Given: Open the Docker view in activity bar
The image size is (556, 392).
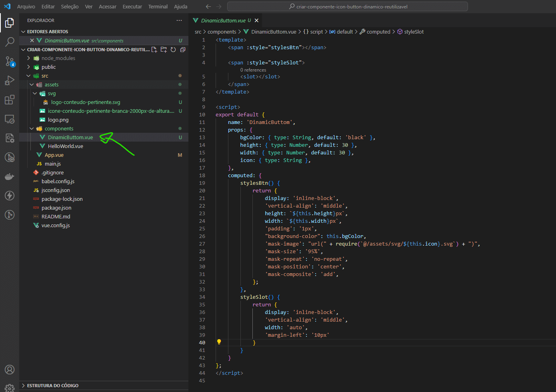Looking at the screenshot, I should coord(10,176).
